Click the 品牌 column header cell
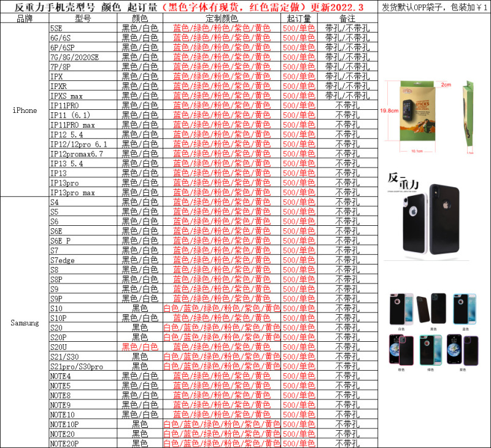Screen dimensions: 491x448 coord(25,18)
